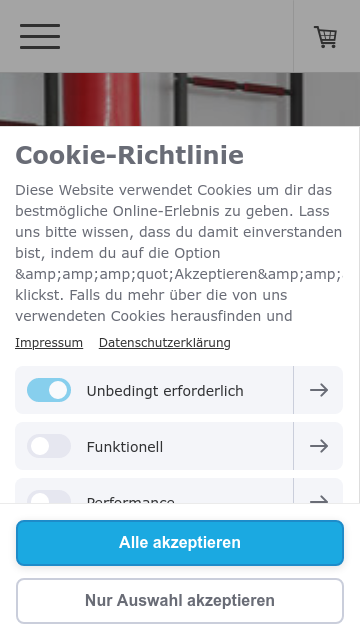Screen dimensions: 360x640
Task: Open the hamburger navigation menu
Action: click(40, 36)
